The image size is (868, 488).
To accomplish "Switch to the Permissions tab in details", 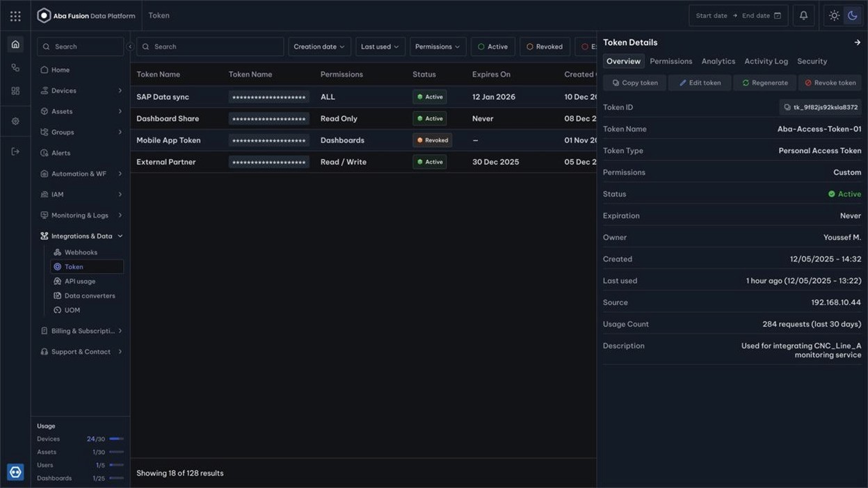I will click(670, 61).
